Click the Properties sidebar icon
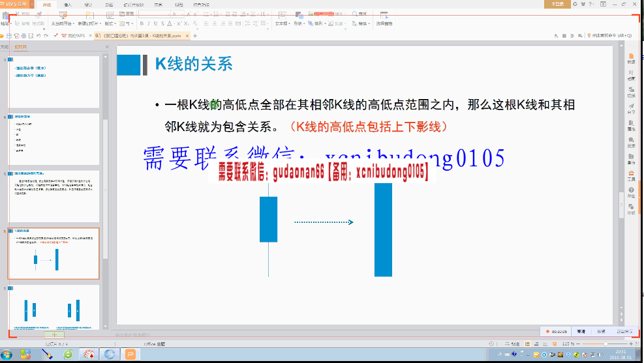 click(x=631, y=125)
